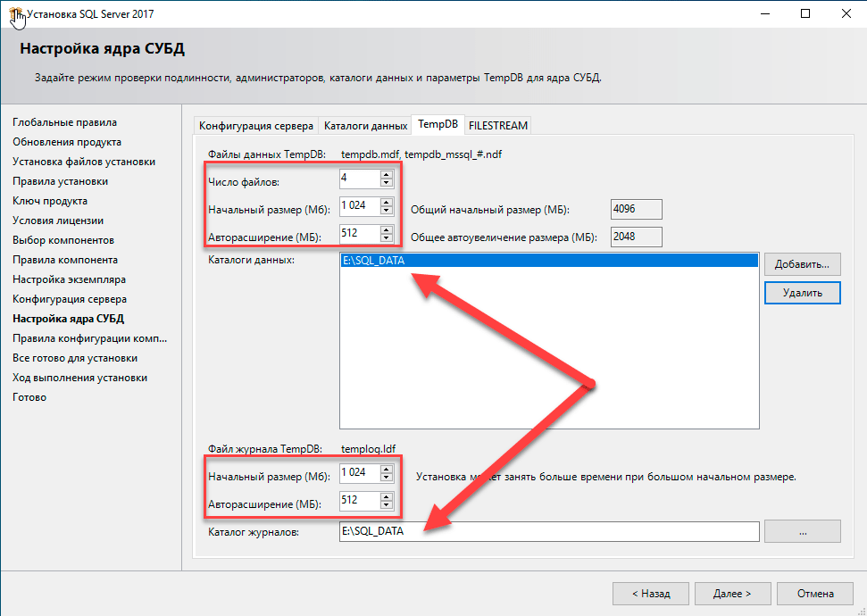The height and width of the screenshot is (616, 867).
Task: Click log file Начальный размер field
Action: (360, 473)
